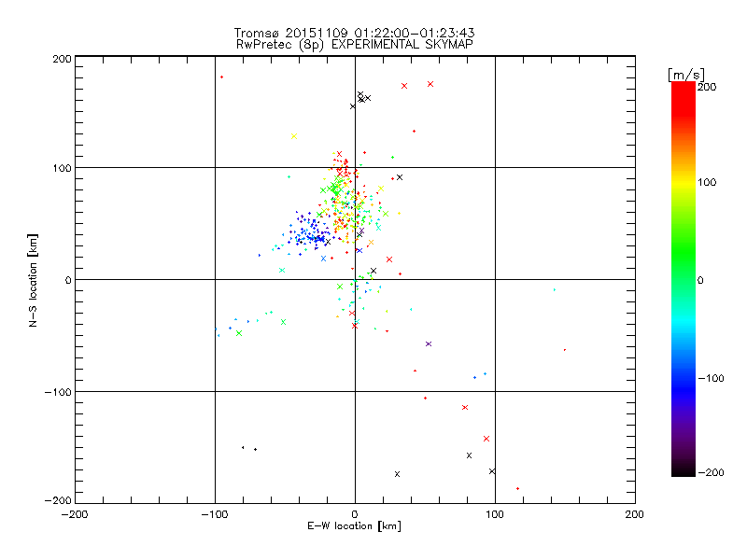Click the "-200" tick label on E-W axis

(x=75, y=515)
